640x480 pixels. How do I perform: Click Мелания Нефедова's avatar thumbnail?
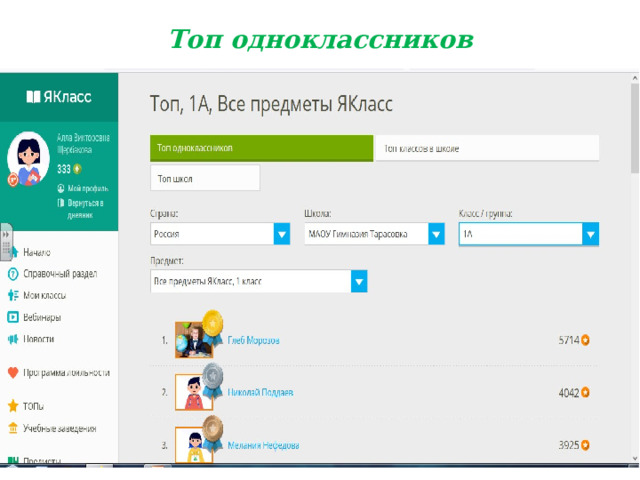[x=193, y=445]
